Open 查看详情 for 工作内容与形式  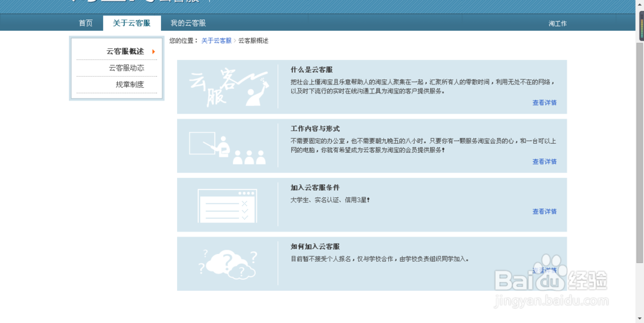point(545,161)
